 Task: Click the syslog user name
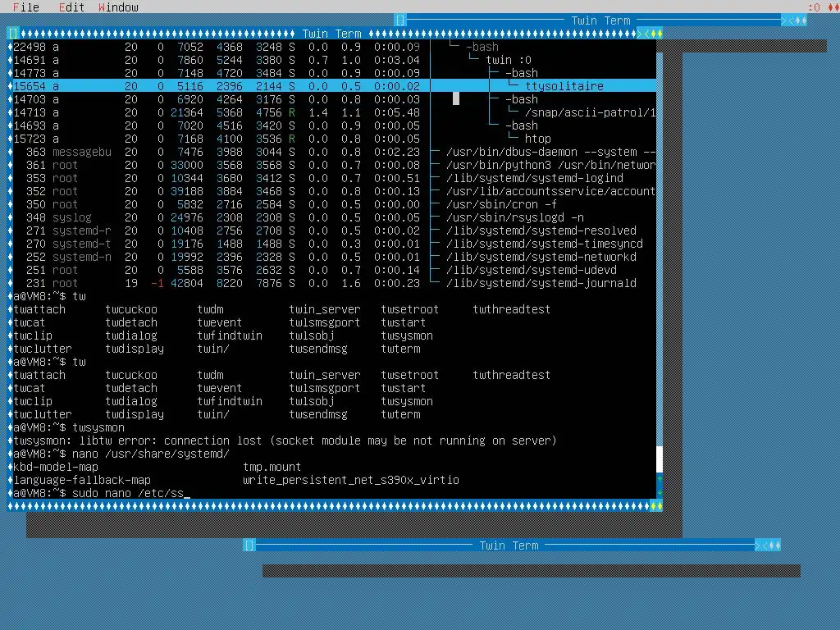(x=72, y=217)
